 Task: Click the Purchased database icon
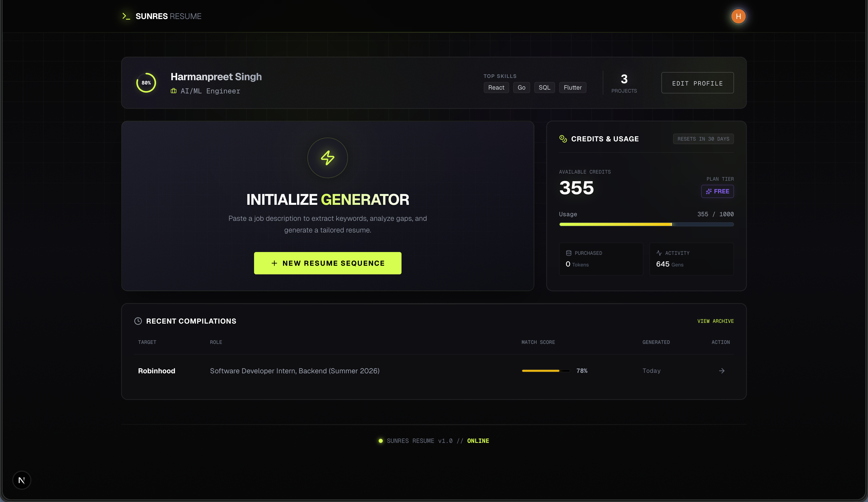click(568, 253)
